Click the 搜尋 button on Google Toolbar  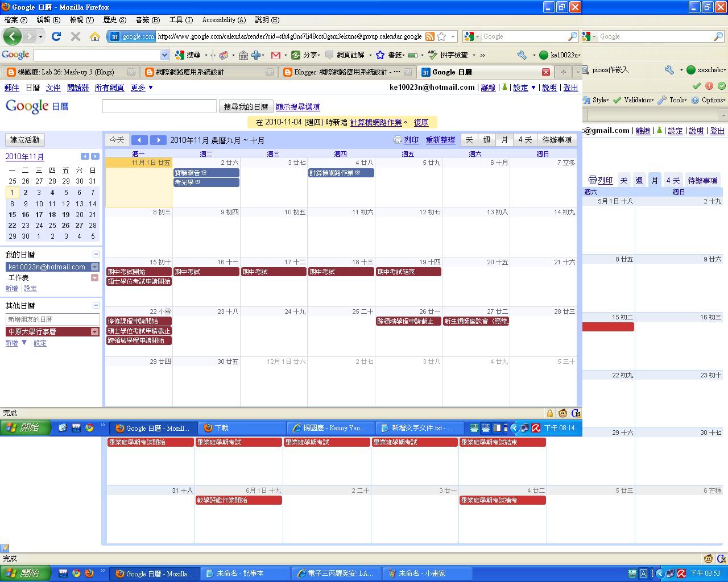tap(188, 55)
